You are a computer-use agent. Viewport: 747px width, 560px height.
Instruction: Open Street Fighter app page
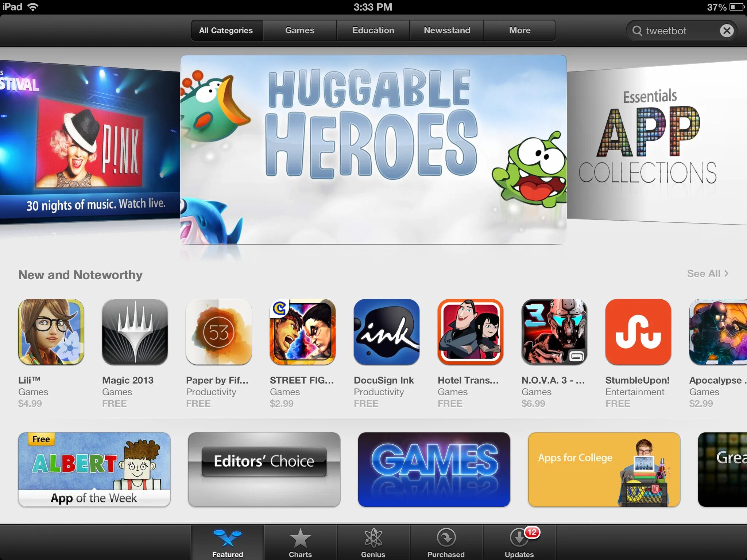[302, 331]
